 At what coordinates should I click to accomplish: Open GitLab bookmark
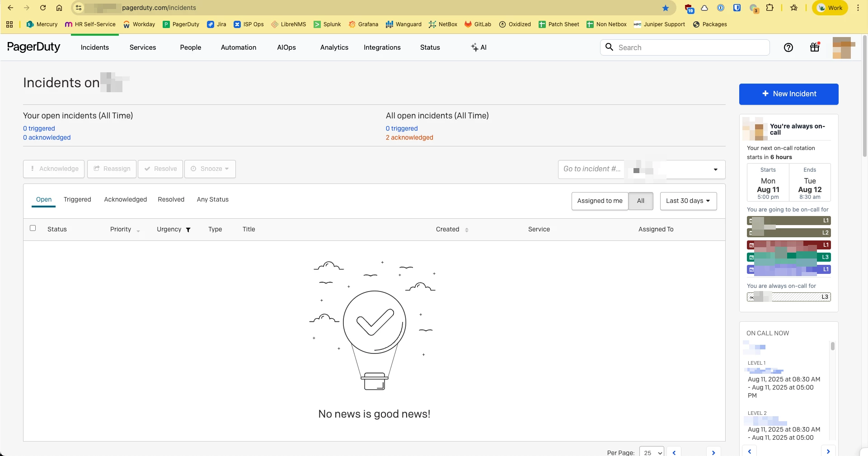478,24
